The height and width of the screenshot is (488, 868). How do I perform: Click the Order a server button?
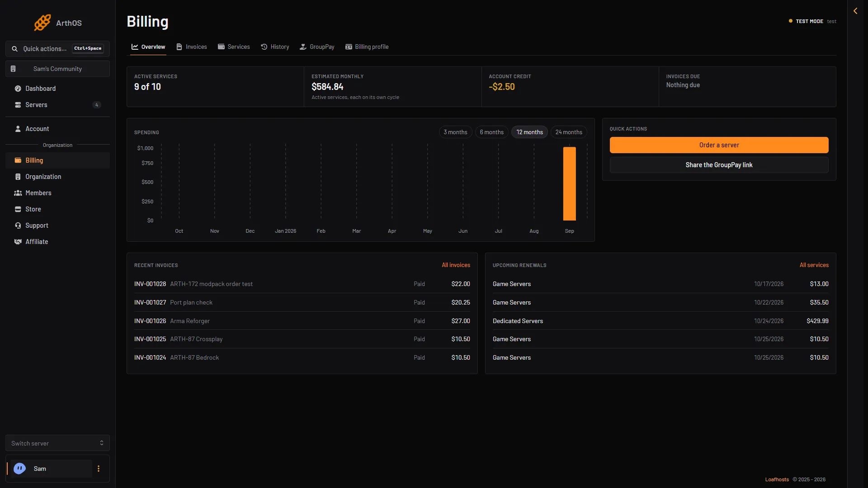pos(719,145)
